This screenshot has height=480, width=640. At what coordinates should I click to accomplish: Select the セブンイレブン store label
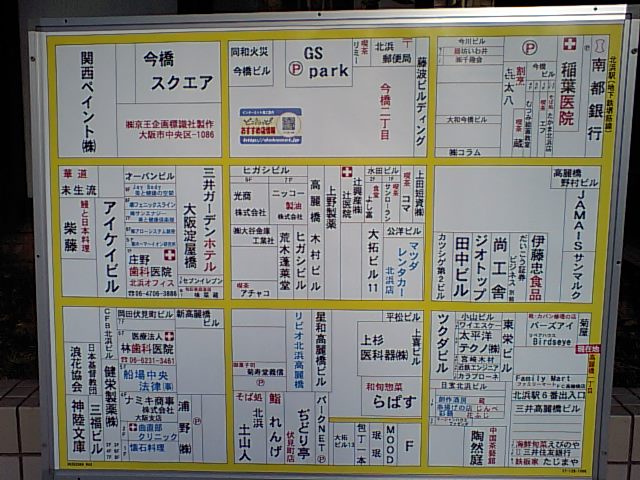click(x=201, y=281)
